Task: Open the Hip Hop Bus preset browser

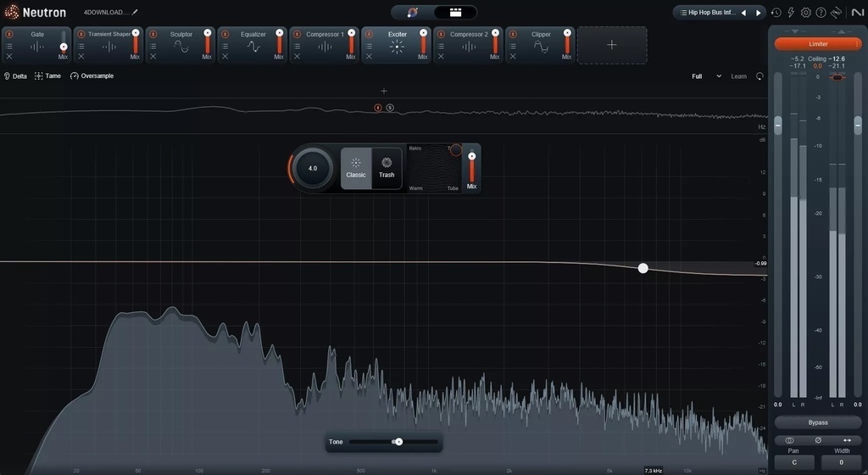Action: (708, 12)
